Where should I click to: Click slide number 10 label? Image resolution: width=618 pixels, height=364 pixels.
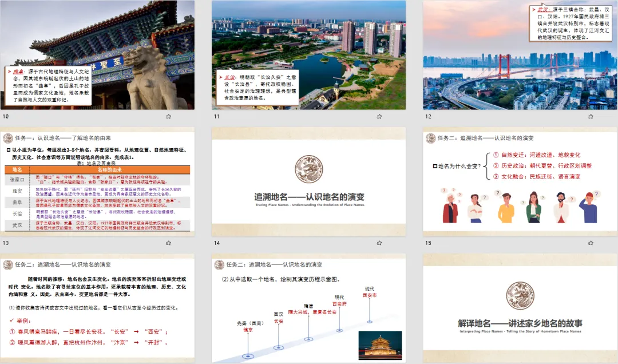click(6, 116)
